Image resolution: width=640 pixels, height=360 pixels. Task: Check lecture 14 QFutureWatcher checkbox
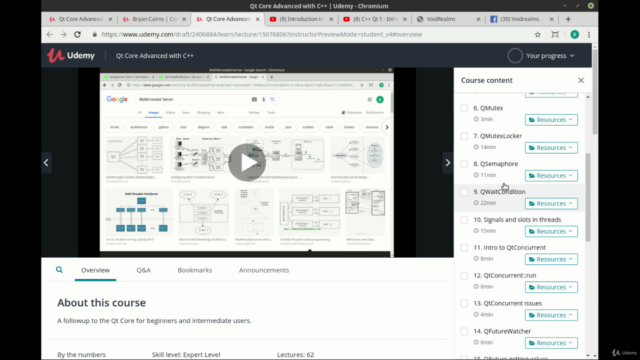(464, 331)
